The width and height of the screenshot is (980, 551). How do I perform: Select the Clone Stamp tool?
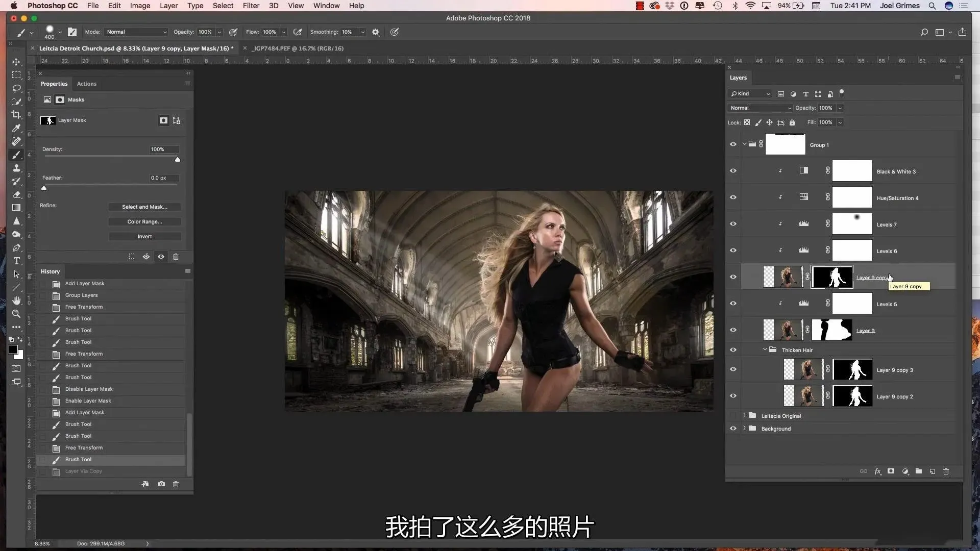(x=16, y=168)
